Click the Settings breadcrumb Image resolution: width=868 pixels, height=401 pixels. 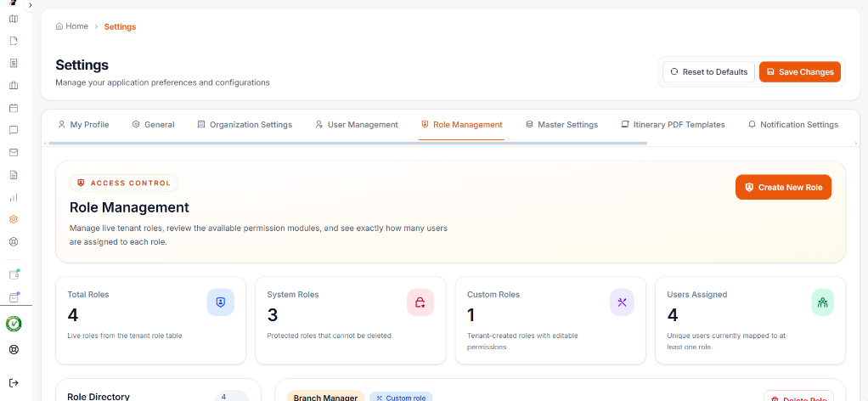click(120, 26)
